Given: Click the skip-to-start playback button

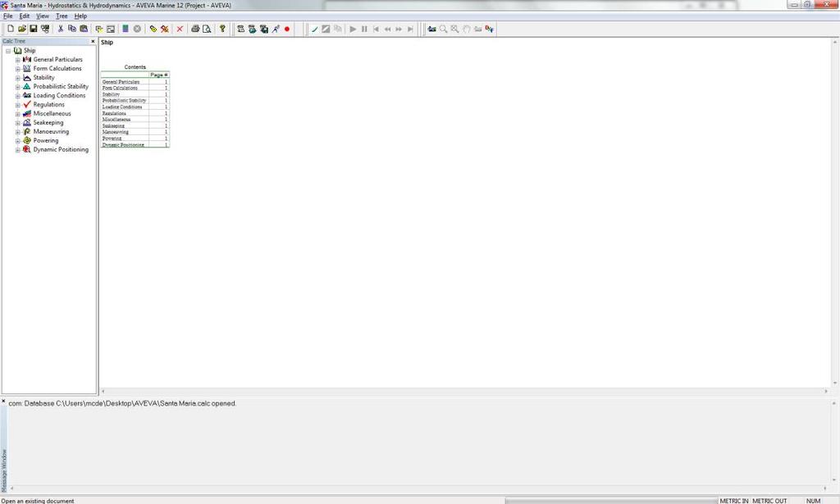Looking at the screenshot, I should (x=376, y=29).
